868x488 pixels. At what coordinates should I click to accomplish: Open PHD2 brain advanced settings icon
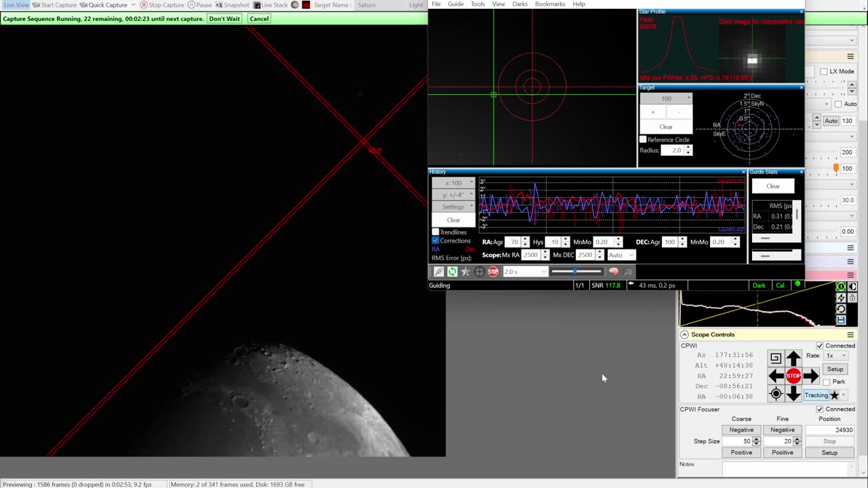614,272
